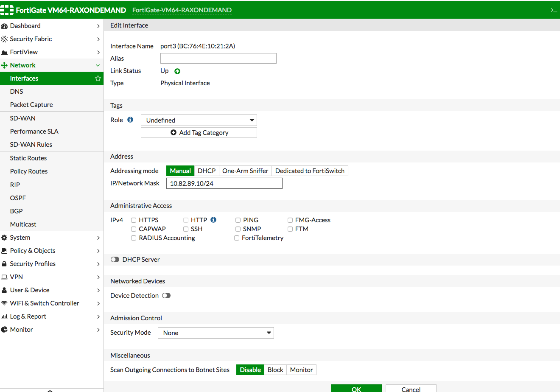Click the Log & Report chart icon
The width and height of the screenshot is (560, 392).
[4, 316]
